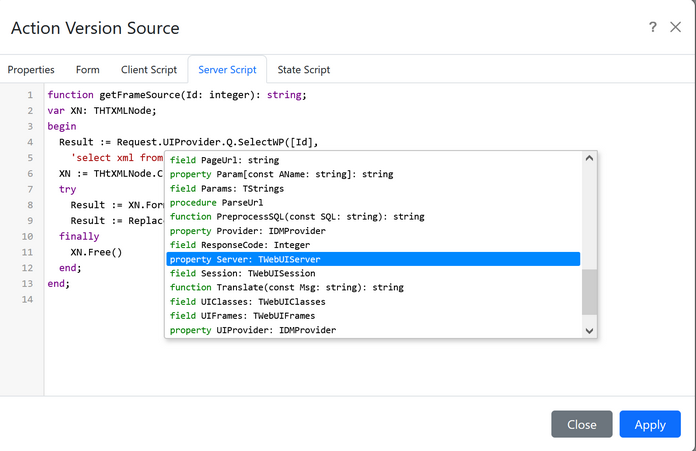696x451 pixels.
Task: Choose 'field UIClasses: TWebUIClasses' suggestion
Action: [373, 302]
